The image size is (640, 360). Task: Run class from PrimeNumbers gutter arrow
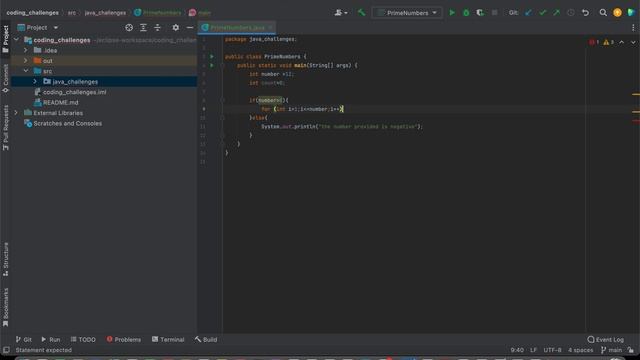211,56
